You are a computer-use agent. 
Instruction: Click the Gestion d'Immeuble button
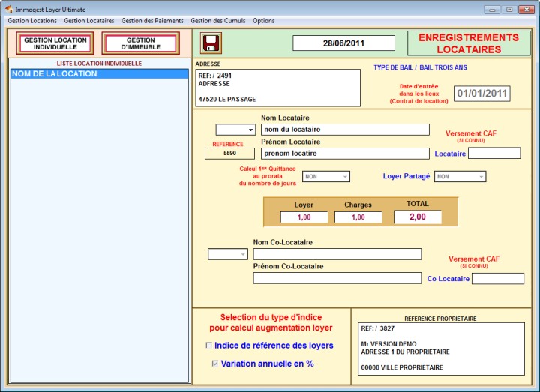[140, 43]
